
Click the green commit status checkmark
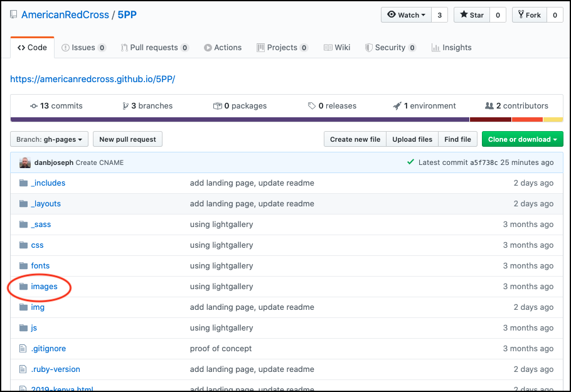coord(410,162)
